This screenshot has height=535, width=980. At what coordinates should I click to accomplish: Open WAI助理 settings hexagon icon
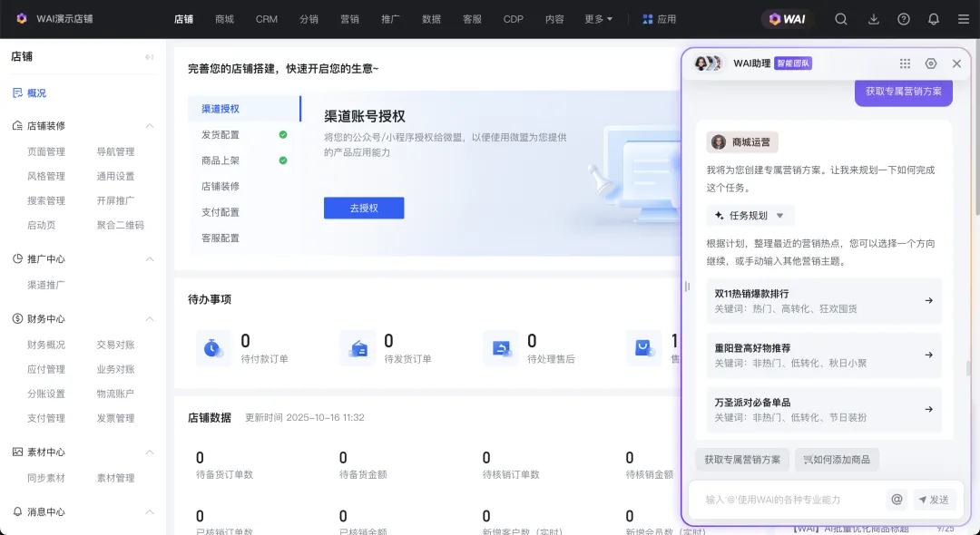931,63
